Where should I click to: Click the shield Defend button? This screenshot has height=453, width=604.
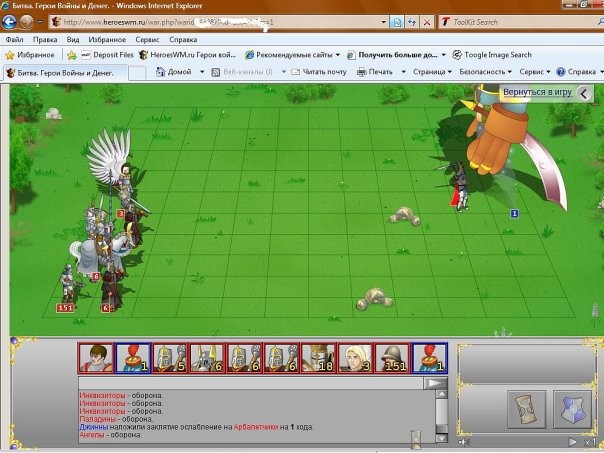pos(572,409)
